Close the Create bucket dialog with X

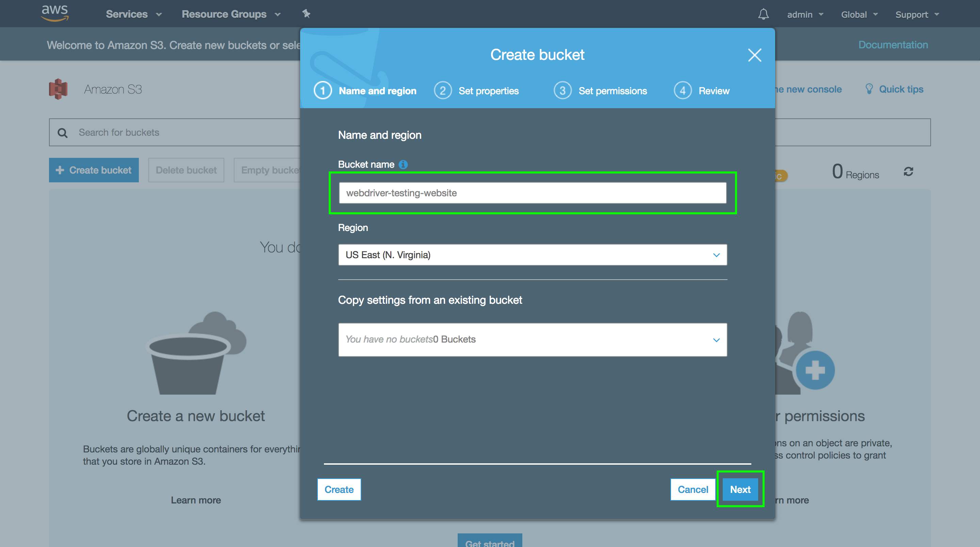pyautogui.click(x=754, y=55)
